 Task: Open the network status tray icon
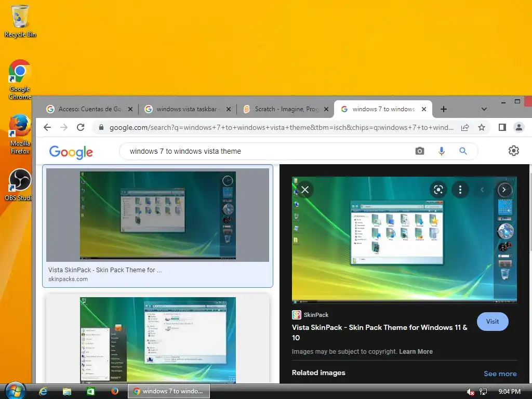(x=483, y=392)
